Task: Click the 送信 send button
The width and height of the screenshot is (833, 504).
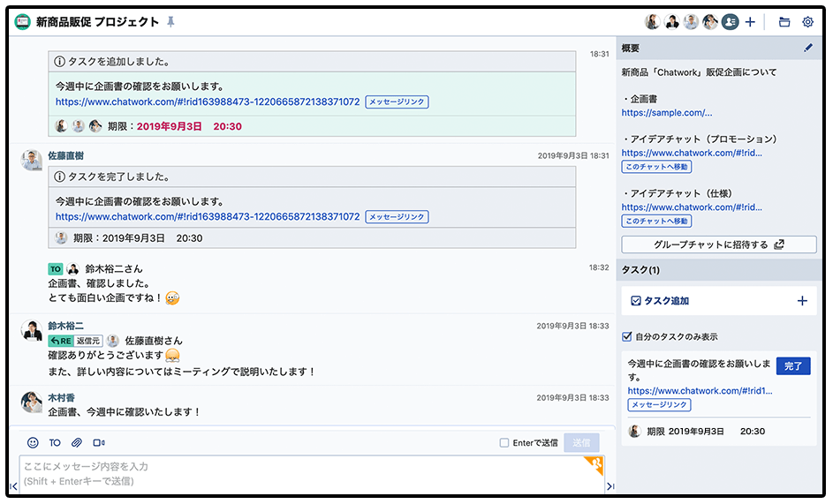Action: (x=581, y=442)
